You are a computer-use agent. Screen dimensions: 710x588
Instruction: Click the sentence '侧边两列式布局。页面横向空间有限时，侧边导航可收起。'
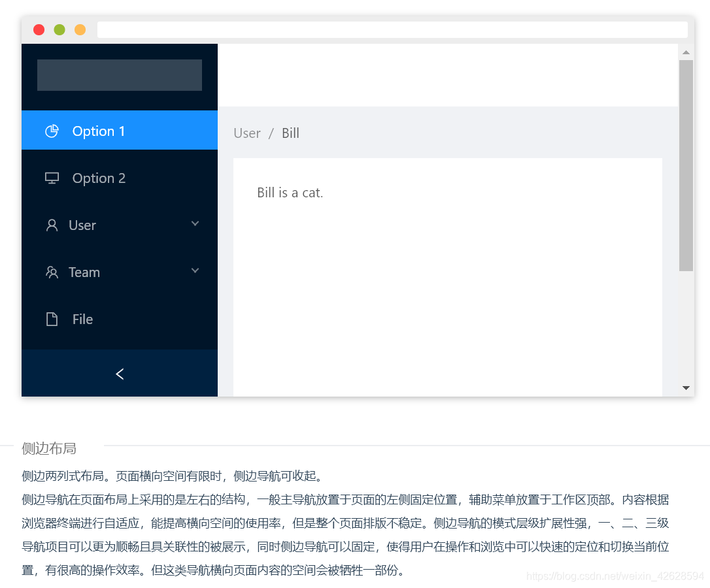[x=173, y=476]
